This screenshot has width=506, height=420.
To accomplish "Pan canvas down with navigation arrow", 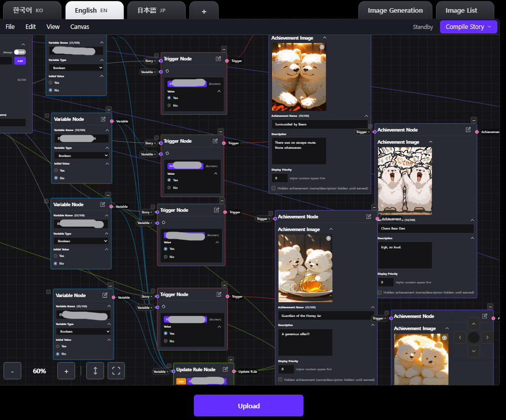I will coord(474,351).
